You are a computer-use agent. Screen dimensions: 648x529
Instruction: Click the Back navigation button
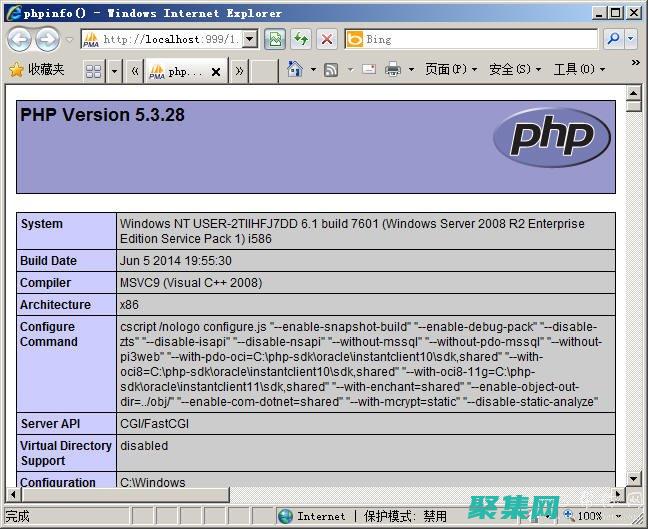pyautogui.click(x=19, y=39)
